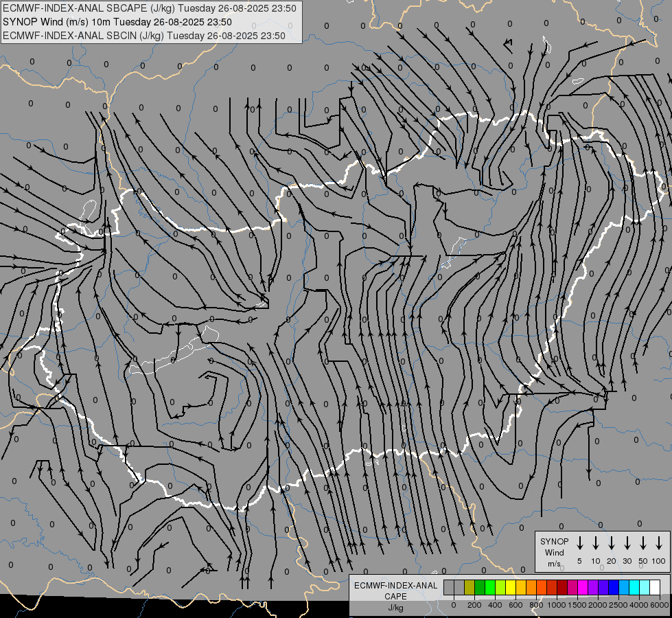Pick the bright magenta CAPE swatch after 1500
This screenshot has height=618, width=672.
click(x=583, y=588)
